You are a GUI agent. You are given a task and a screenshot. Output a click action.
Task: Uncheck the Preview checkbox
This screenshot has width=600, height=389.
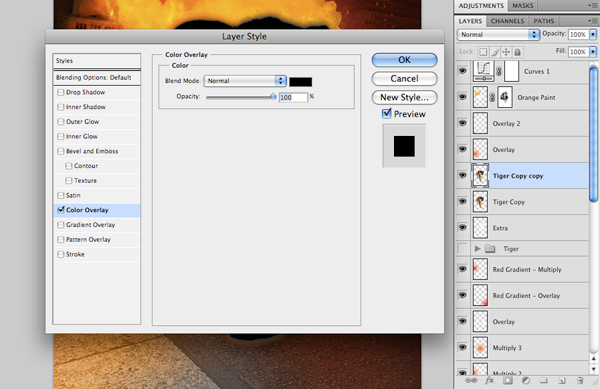click(386, 113)
